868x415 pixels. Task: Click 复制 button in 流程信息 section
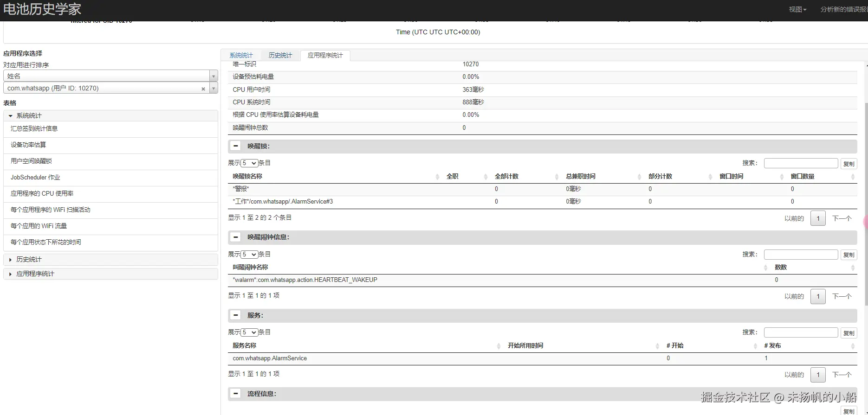(x=849, y=411)
